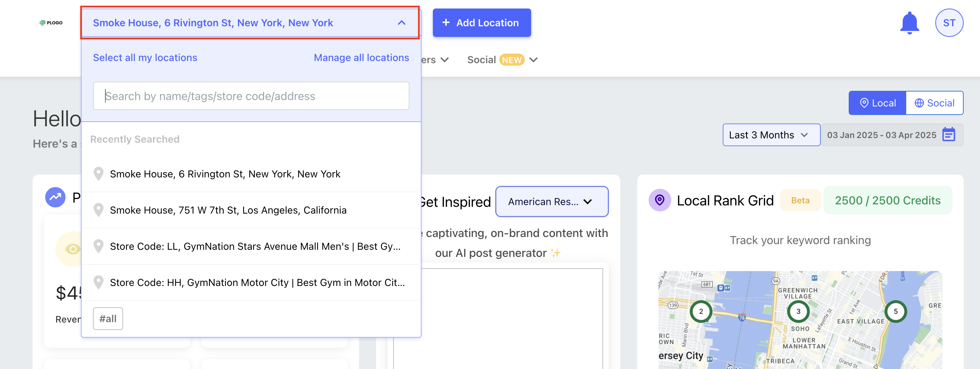Open the notifications bell
Viewport: 980px width, 369px height.
909,23
